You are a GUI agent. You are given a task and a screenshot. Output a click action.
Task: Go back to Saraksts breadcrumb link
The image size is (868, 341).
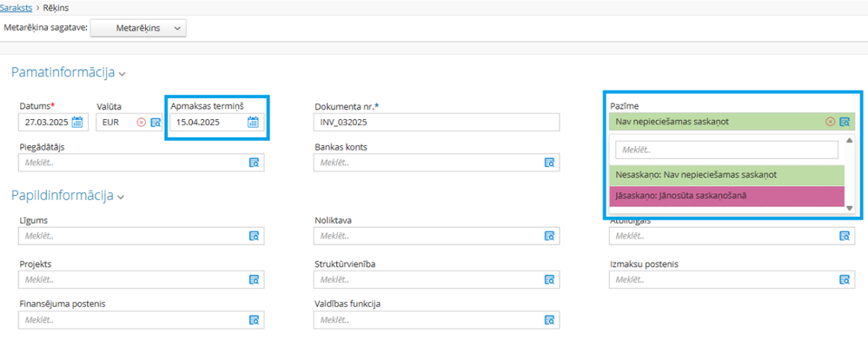16,9
